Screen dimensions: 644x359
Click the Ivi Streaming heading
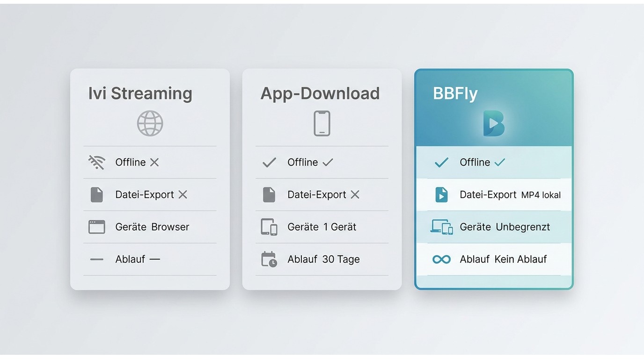pos(140,93)
